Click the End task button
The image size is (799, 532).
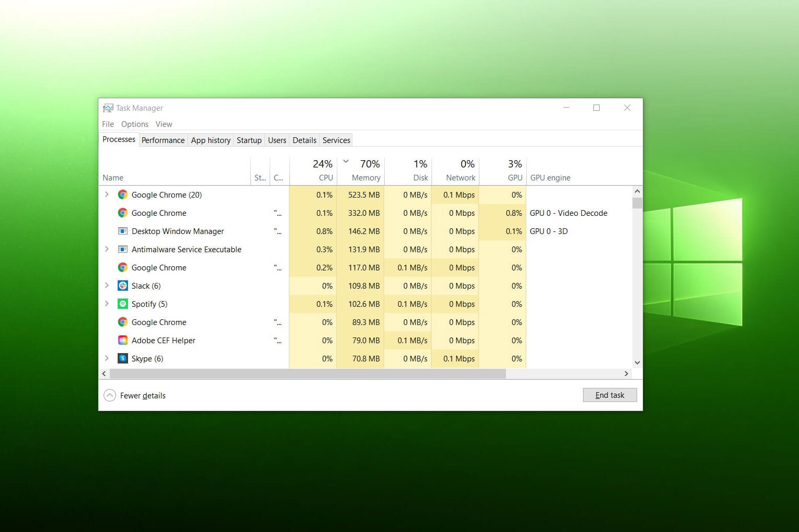click(610, 395)
